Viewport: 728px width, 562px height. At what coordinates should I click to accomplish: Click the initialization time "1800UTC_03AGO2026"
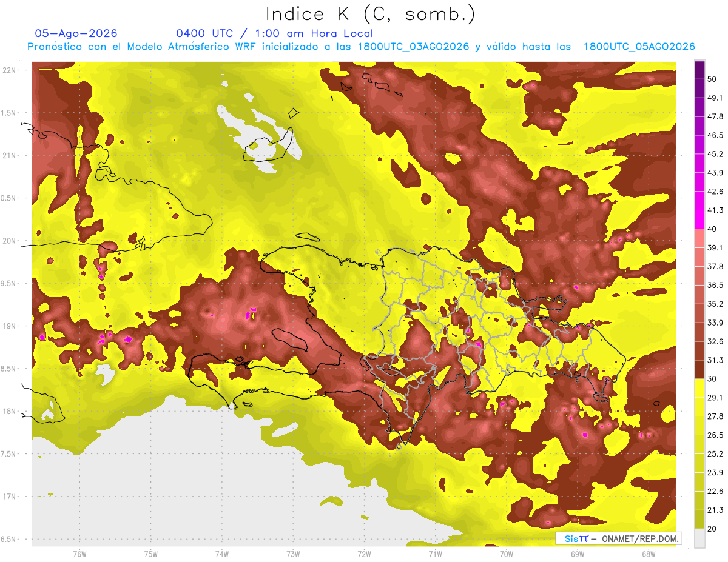click(x=414, y=47)
